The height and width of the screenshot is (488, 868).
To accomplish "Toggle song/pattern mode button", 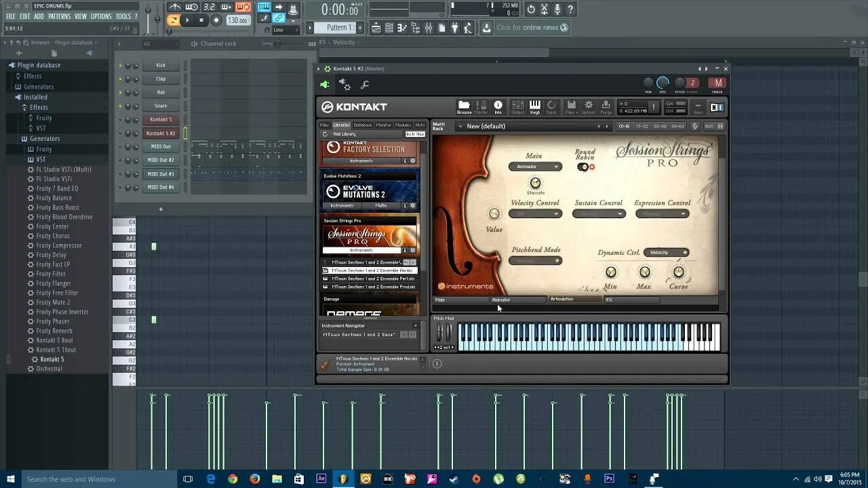I will pyautogui.click(x=174, y=20).
